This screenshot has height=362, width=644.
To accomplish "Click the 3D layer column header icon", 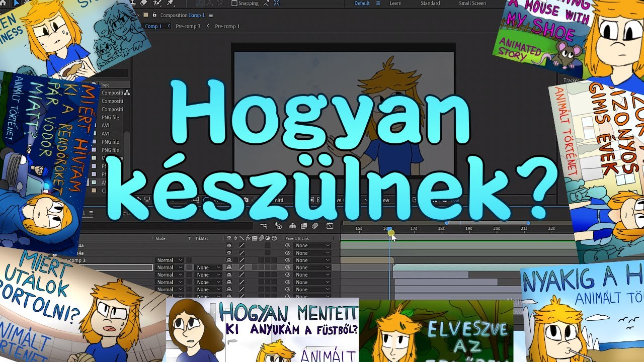I will [x=274, y=238].
